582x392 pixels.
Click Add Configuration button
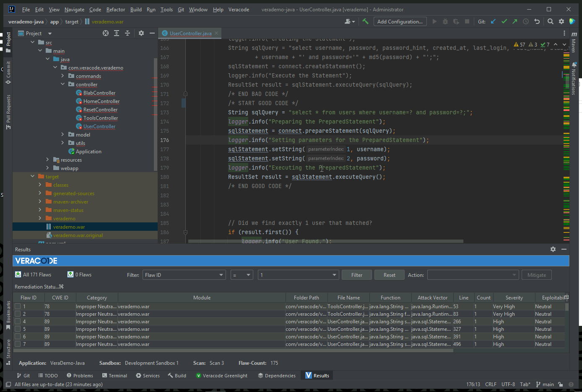pyautogui.click(x=400, y=21)
